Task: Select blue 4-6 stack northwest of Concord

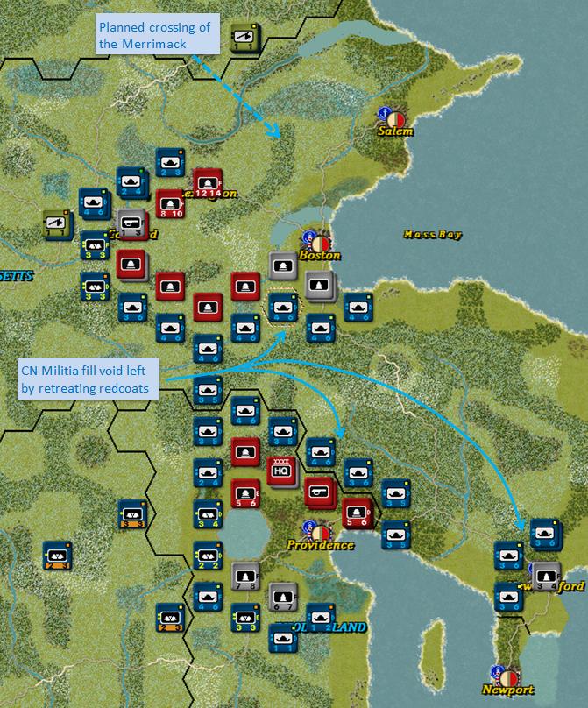Action: click(x=95, y=203)
